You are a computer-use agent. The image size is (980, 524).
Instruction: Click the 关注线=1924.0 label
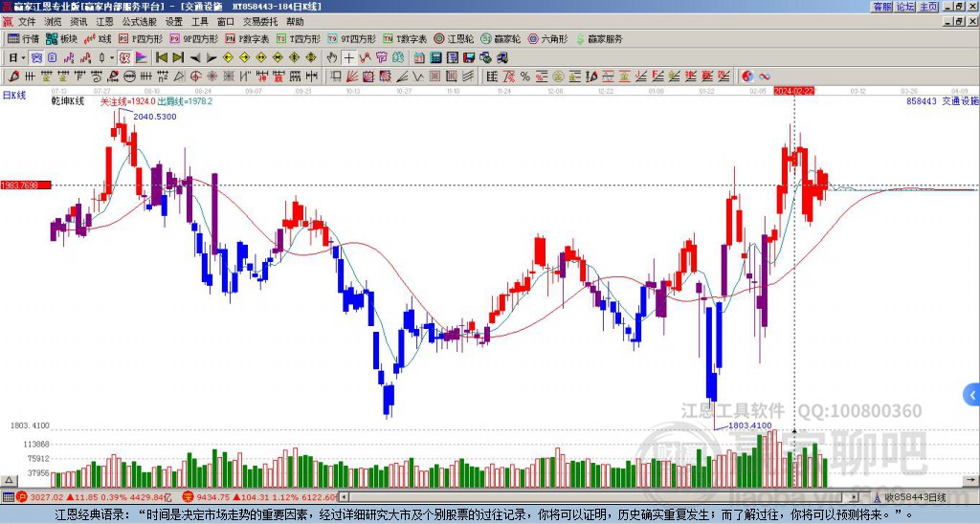click(127, 101)
